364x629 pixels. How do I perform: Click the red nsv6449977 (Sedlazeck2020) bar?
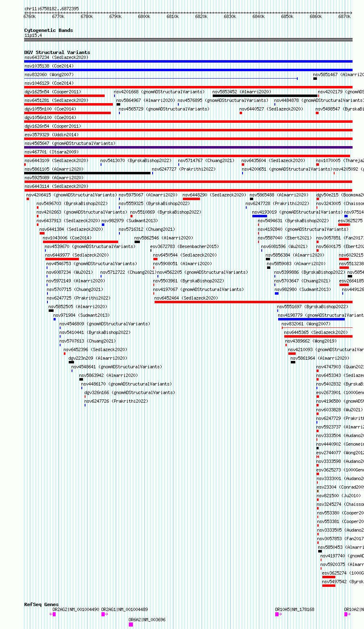(x=62, y=259)
